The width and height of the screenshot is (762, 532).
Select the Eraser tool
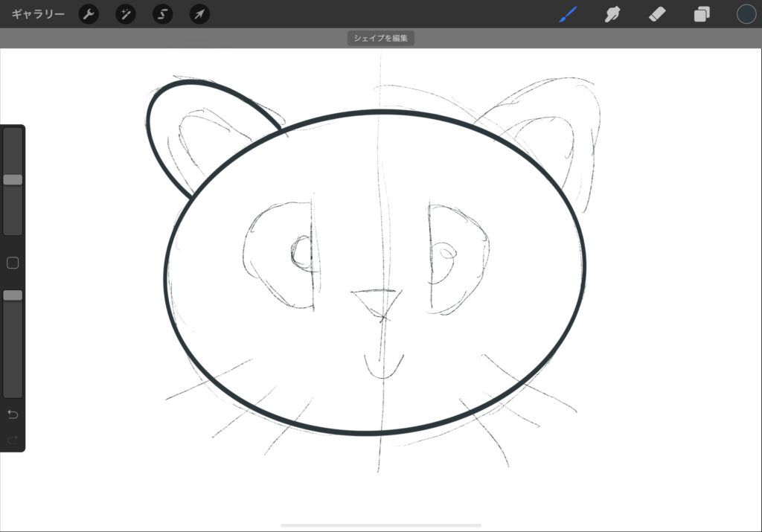[x=657, y=14]
